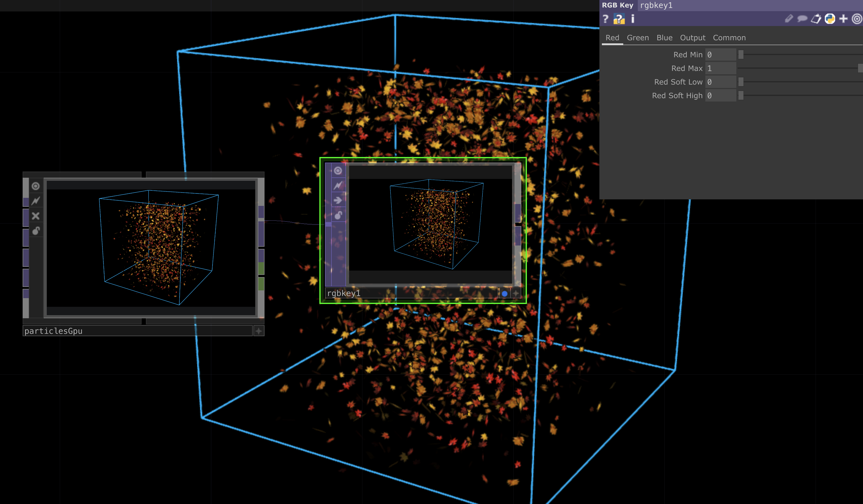Click the rgbkey1 node name label
863x504 pixels.
click(344, 293)
